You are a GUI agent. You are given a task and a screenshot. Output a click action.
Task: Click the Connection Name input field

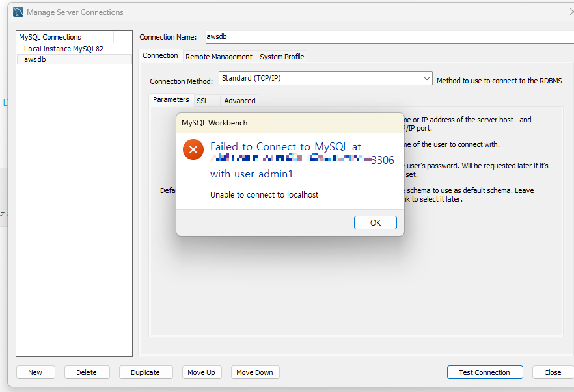coord(389,36)
